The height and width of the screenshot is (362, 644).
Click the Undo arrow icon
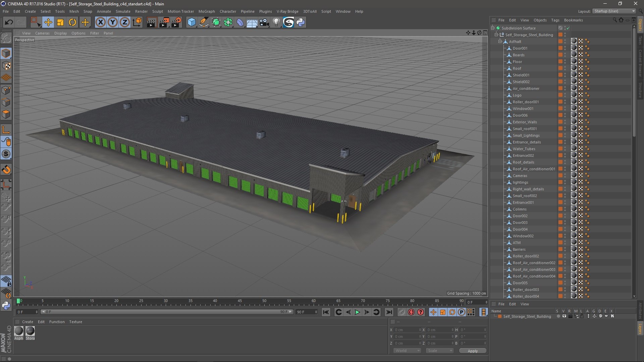(x=9, y=22)
